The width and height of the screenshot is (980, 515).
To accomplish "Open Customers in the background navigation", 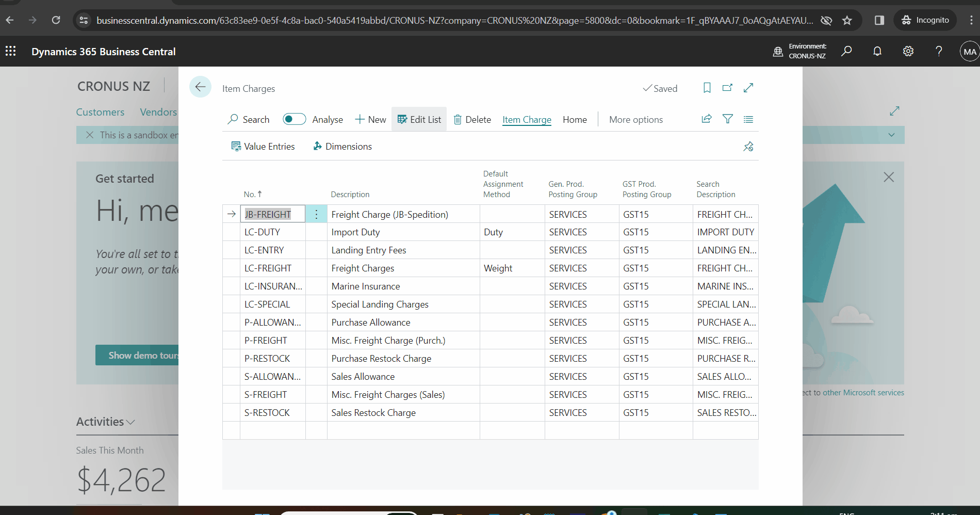I will [100, 112].
